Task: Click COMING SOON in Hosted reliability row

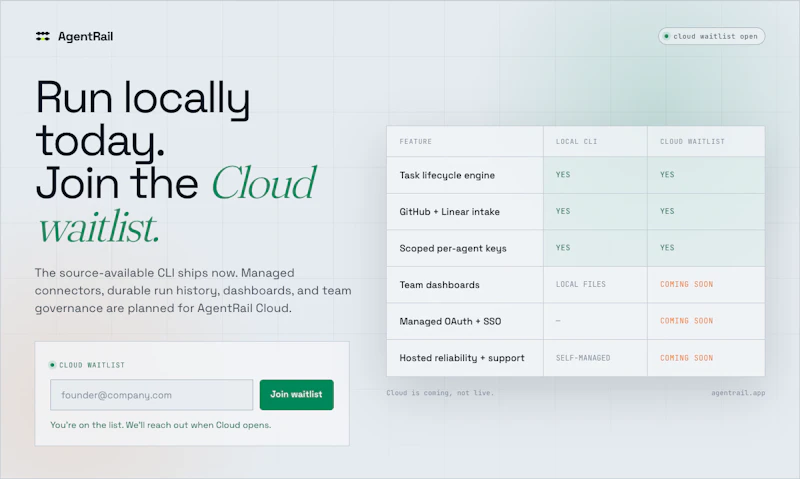Action: [686, 358]
